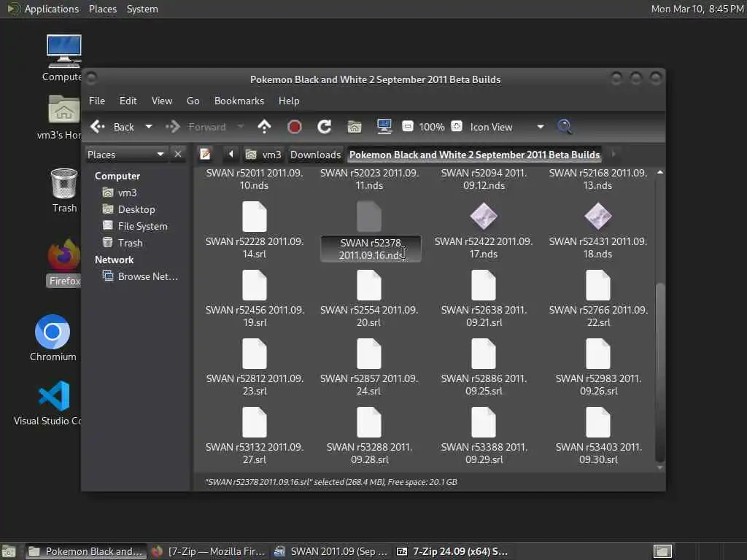Open the Help menu

coord(289,101)
